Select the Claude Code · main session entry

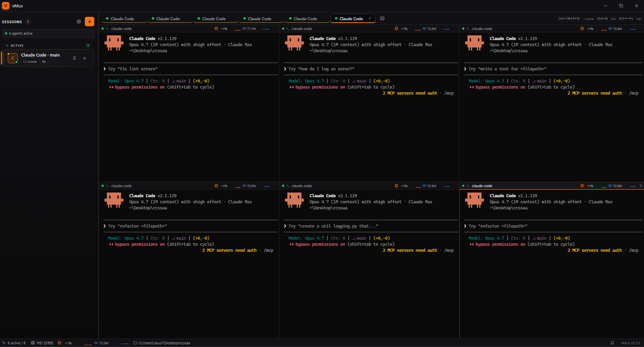[48, 58]
